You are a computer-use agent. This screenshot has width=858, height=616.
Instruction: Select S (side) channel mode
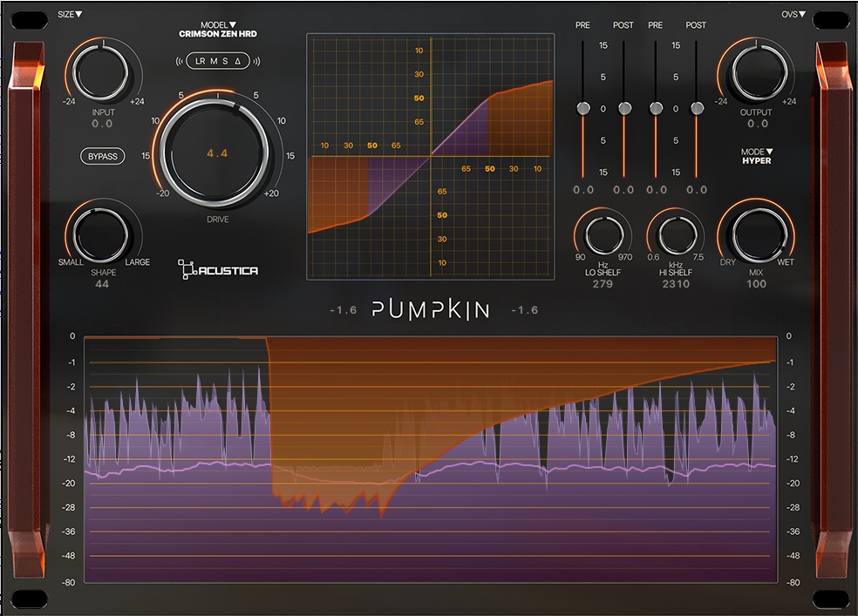pyautogui.click(x=225, y=61)
